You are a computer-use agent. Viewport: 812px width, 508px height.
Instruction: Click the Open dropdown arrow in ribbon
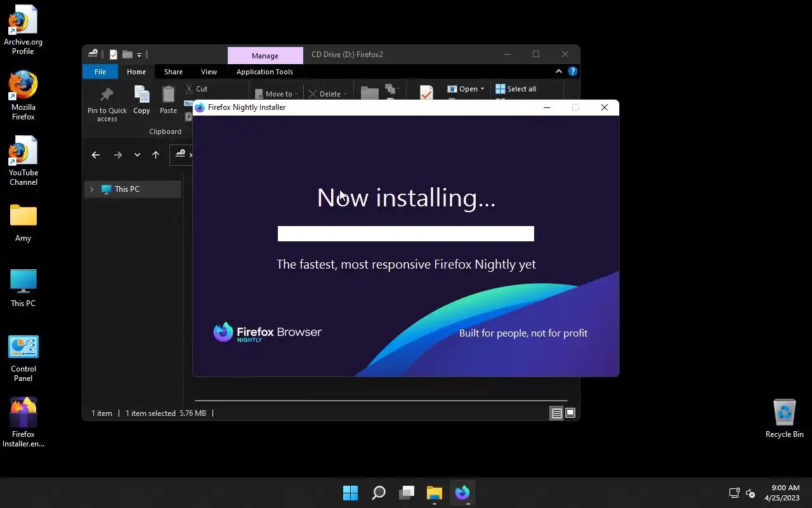tap(482, 89)
